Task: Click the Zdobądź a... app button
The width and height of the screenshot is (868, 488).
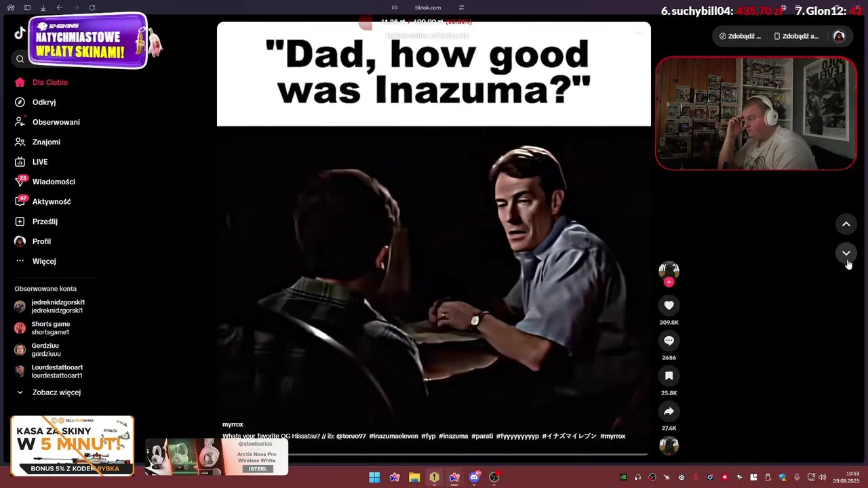Action: pyautogui.click(x=795, y=36)
